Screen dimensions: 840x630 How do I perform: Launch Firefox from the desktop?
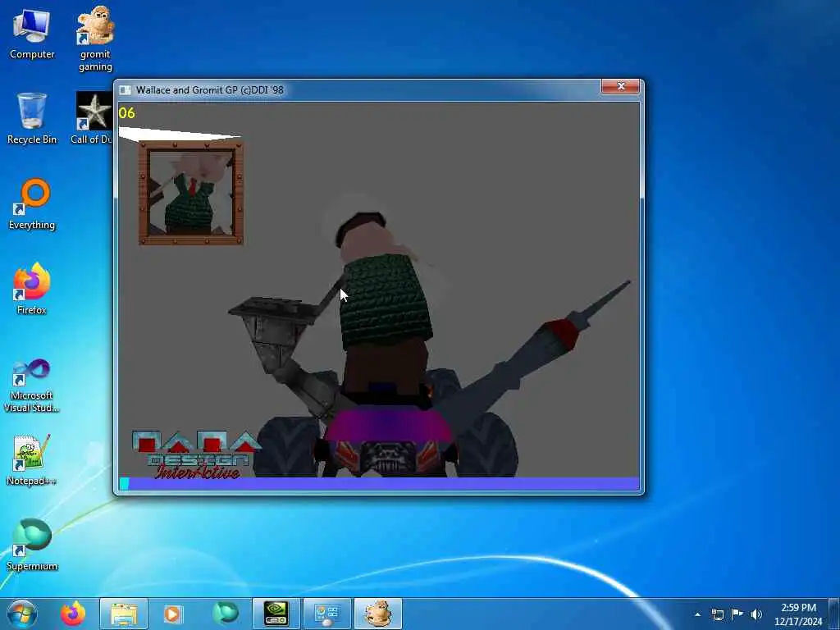32,289
